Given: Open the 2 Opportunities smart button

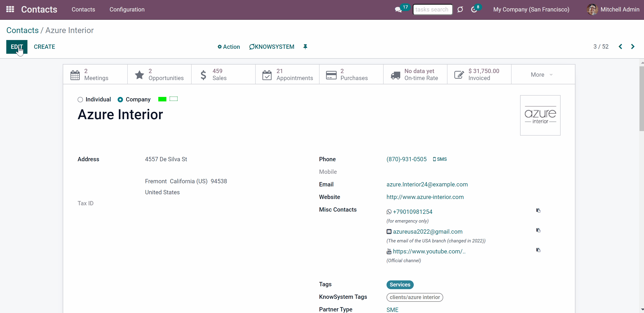Looking at the screenshot, I should pyautogui.click(x=159, y=74).
